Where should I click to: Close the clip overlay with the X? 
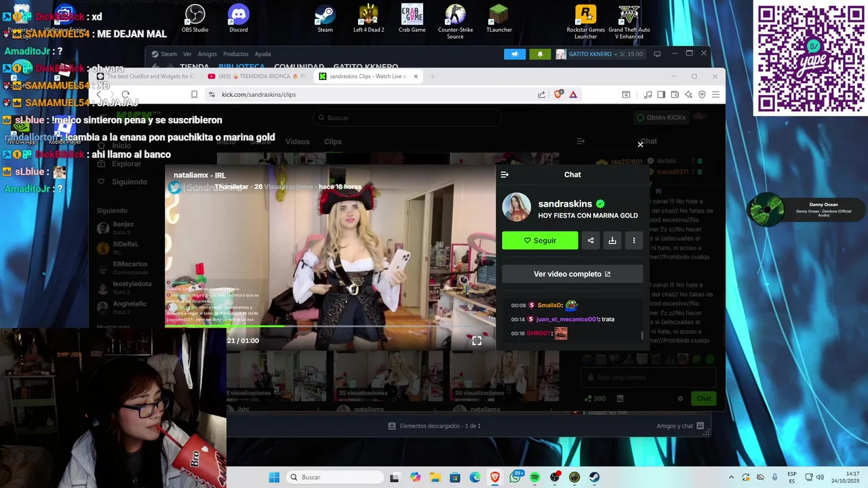click(640, 144)
